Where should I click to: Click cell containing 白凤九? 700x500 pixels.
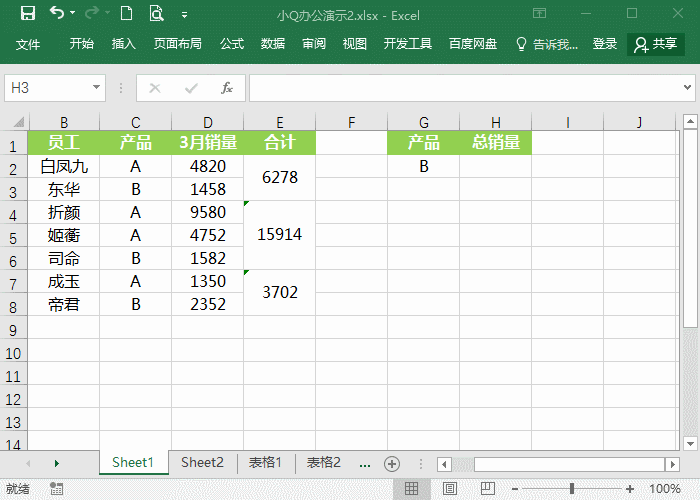coord(64,166)
